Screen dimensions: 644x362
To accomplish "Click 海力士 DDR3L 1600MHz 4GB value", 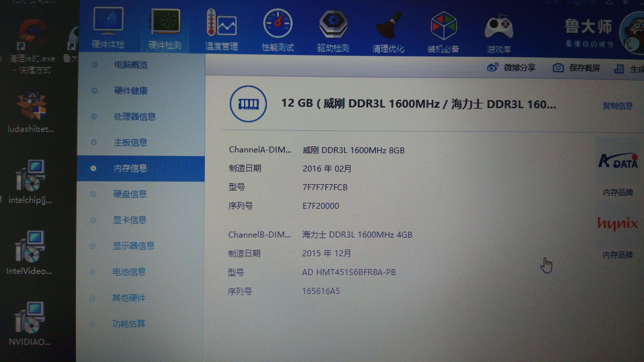I will tap(357, 235).
